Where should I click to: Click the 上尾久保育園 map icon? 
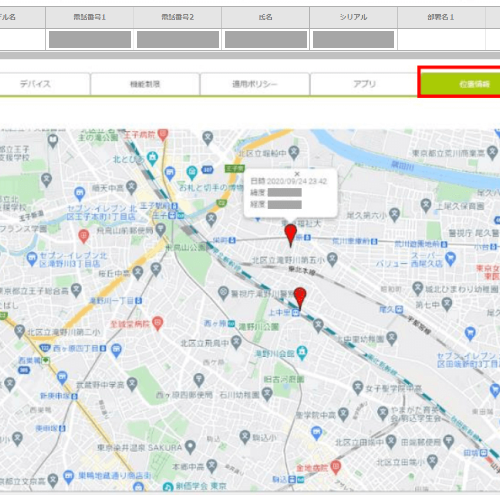point(426,205)
